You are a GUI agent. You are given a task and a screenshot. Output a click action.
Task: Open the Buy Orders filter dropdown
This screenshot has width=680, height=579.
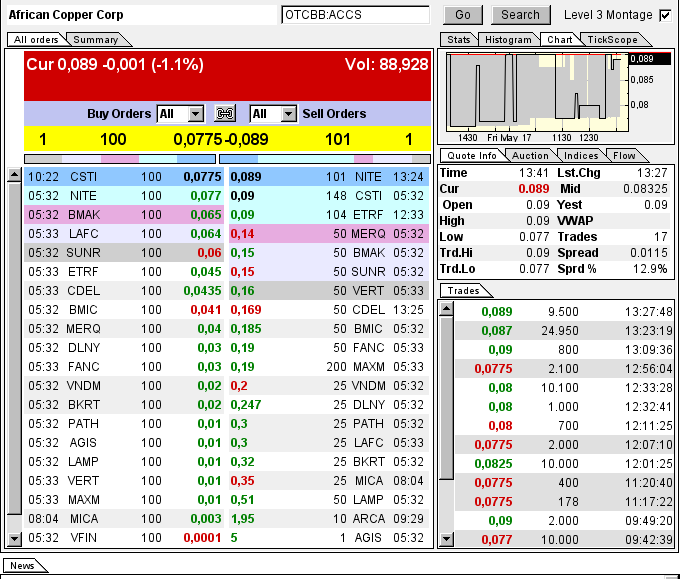pyautogui.click(x=195, y=114)
